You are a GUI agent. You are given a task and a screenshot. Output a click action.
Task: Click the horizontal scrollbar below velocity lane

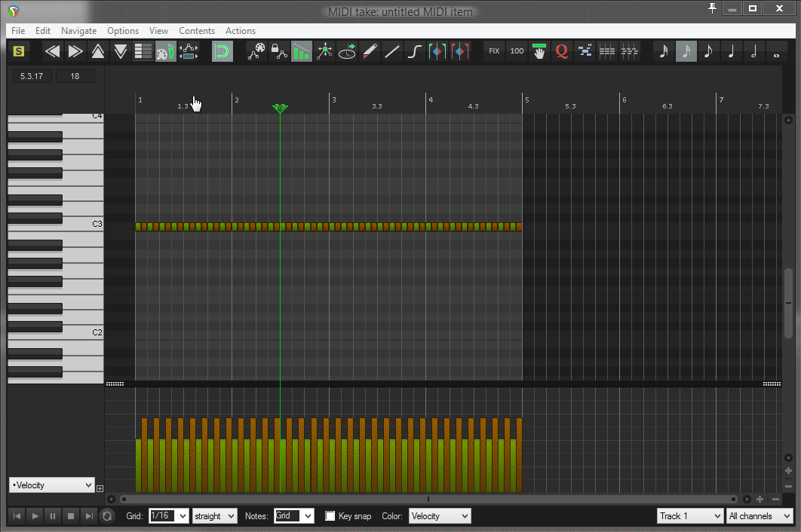coord(428,499)
